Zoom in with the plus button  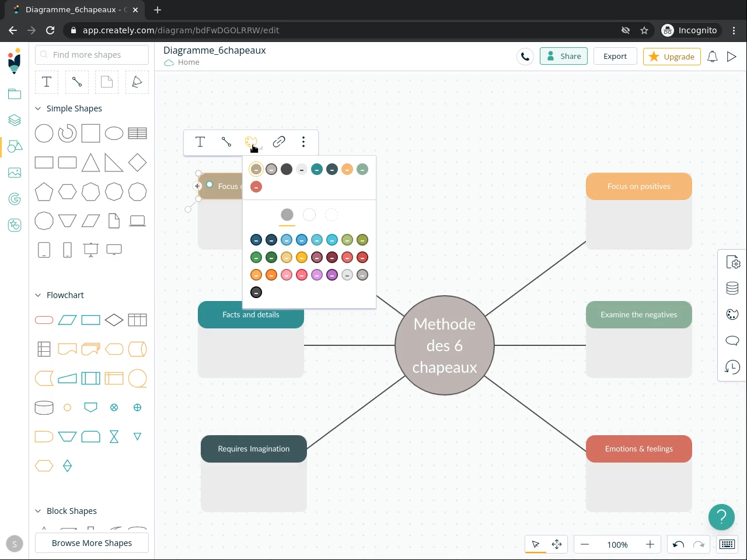(650, 544)
